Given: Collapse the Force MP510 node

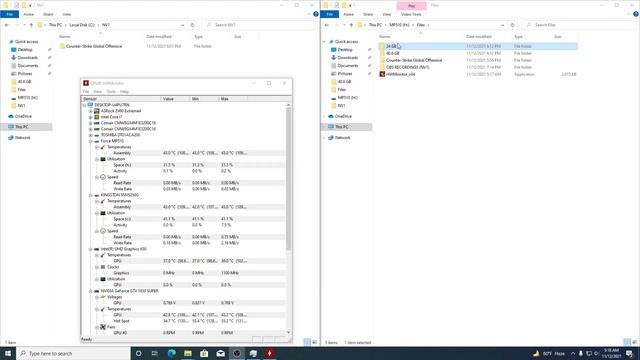Looking at the screenshot, I should coord(91,141).
